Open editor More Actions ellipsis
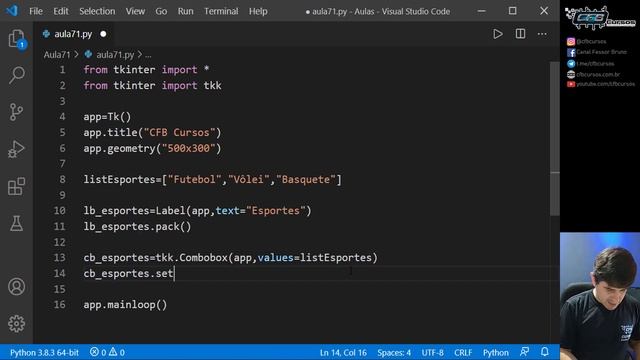This screenshot has height=360, width=640. click(x=542, y=34)
